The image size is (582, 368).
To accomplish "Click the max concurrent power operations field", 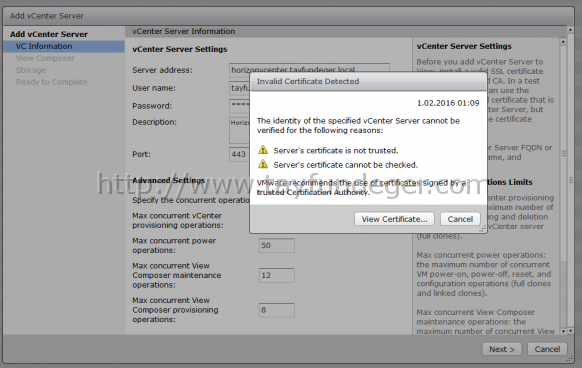I will (x=277, y=245).
